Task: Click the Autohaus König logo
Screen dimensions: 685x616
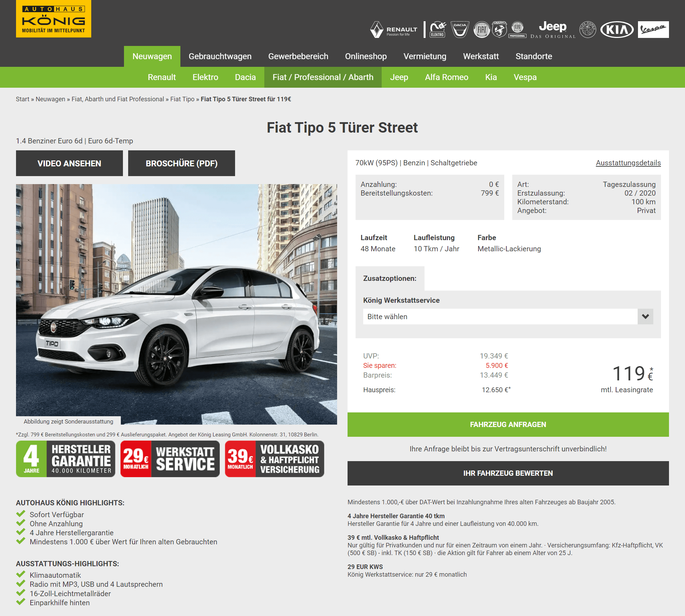Action: (x=54, y=19)
